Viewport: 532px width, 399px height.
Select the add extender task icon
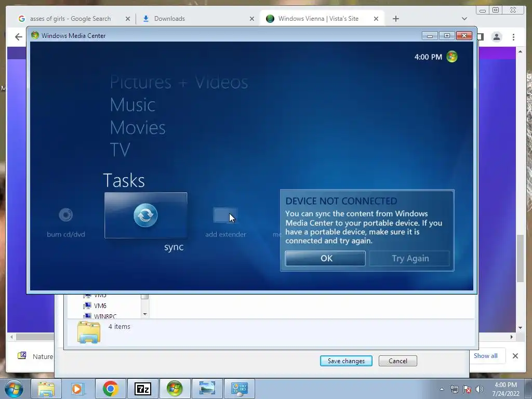click(x=225, y=215)
